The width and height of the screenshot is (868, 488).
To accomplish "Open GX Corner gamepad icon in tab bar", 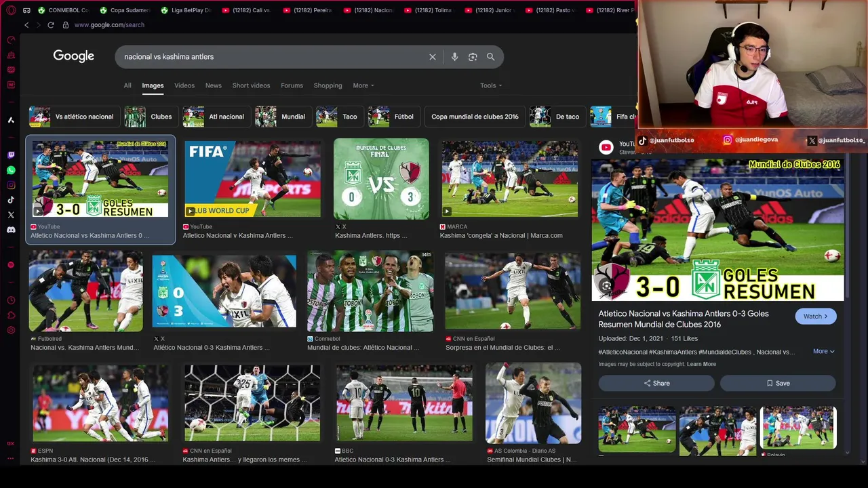I will click(26, 10).
